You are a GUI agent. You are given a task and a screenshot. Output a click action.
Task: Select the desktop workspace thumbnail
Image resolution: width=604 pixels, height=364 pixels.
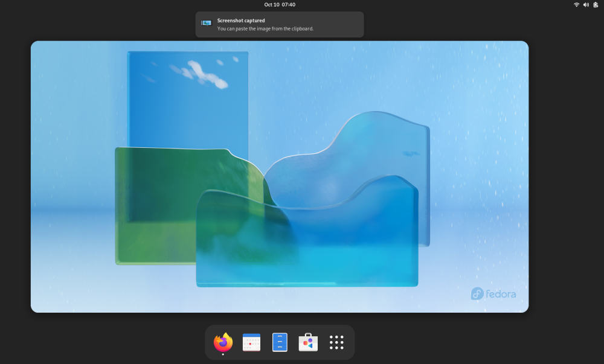[x=280, y=177]
